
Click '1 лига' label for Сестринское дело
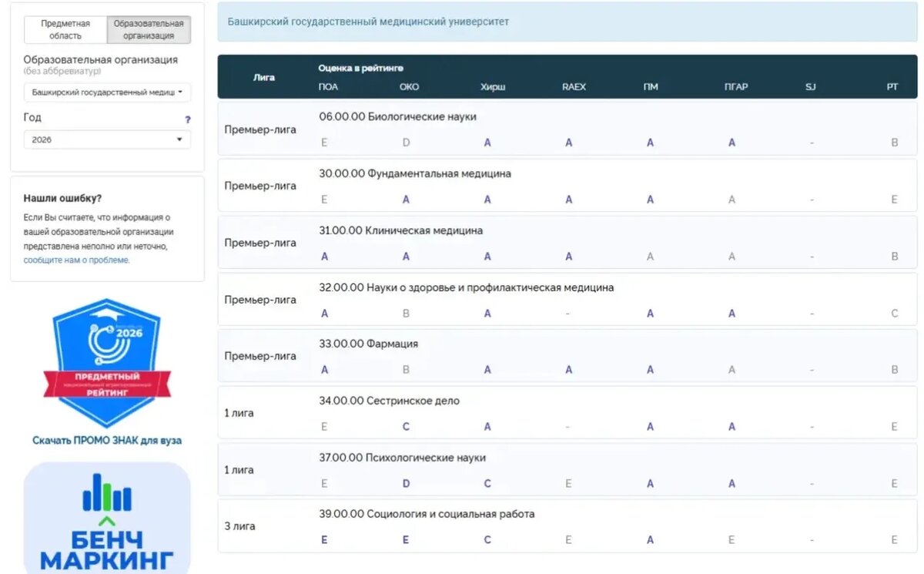pyautogui.click(x=239, y=413)
